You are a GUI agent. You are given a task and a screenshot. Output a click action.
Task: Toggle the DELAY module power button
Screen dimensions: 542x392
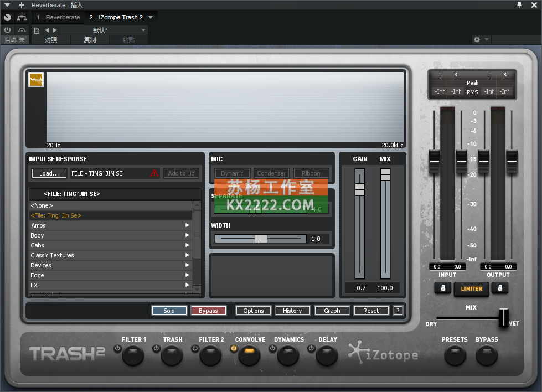click(x=311, y=348)
